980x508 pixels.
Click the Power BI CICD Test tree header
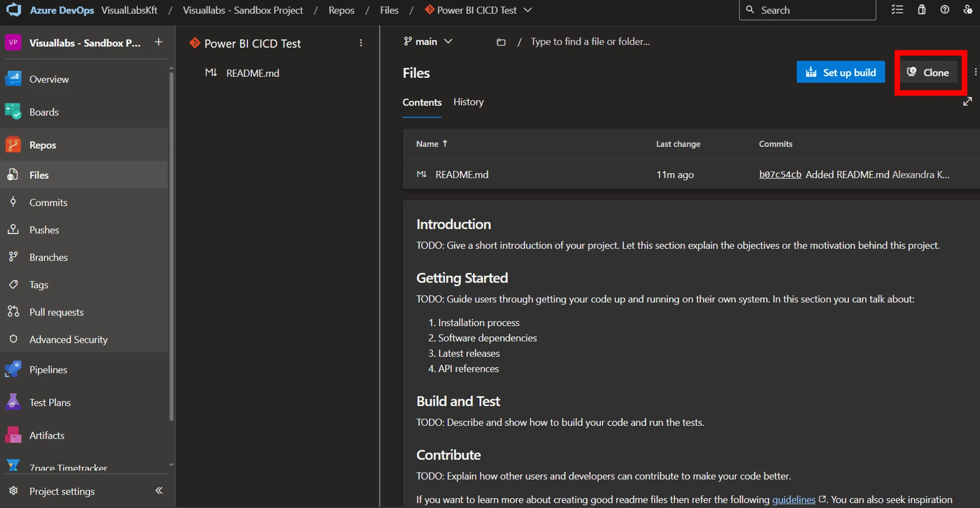click(252, 43)
